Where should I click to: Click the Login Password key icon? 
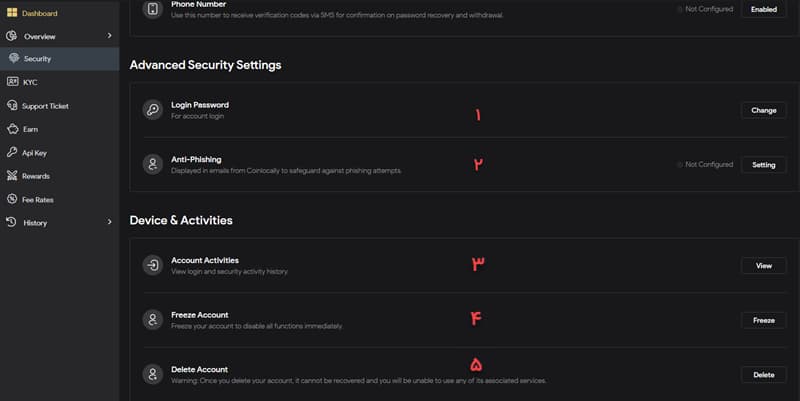(152, 110)
